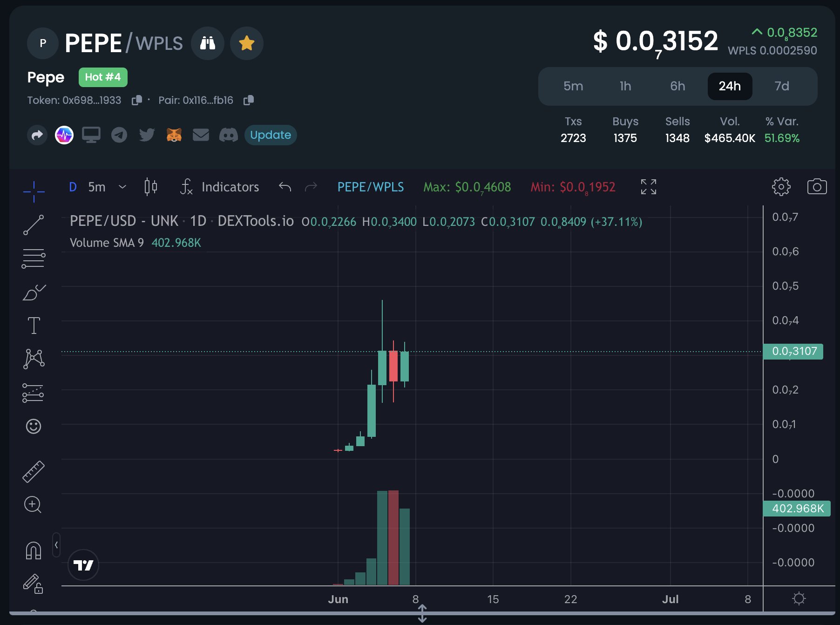Open the email envelope icon
The image size is (840, 625).
201,135
